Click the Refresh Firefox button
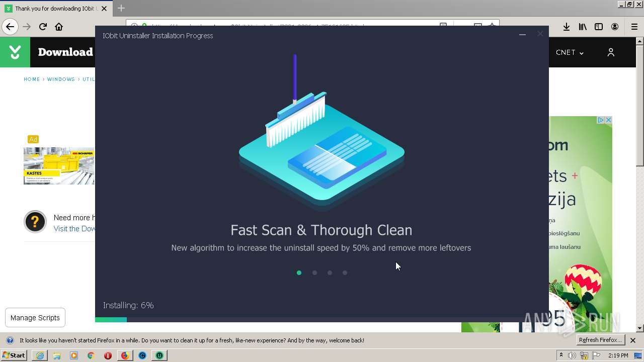This screenshot has width=644, height=362. coord(601,340)
